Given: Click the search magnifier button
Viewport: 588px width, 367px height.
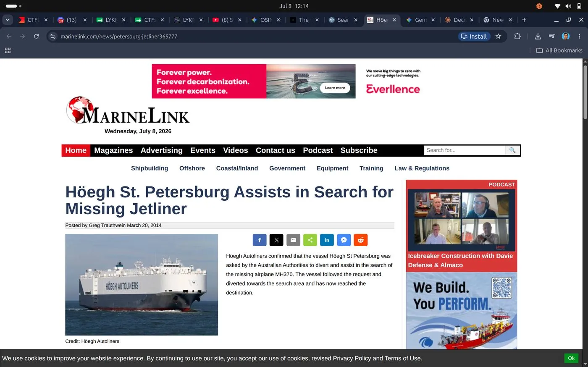Looking at the screenshot, I should click(512, 150).
